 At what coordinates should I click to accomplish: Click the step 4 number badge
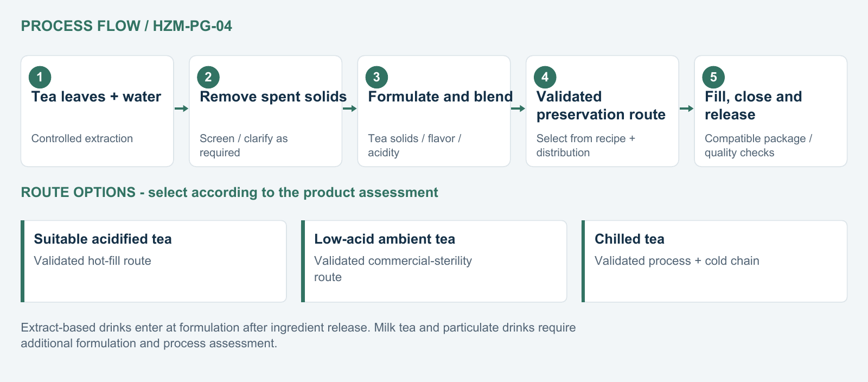[545, 77]
